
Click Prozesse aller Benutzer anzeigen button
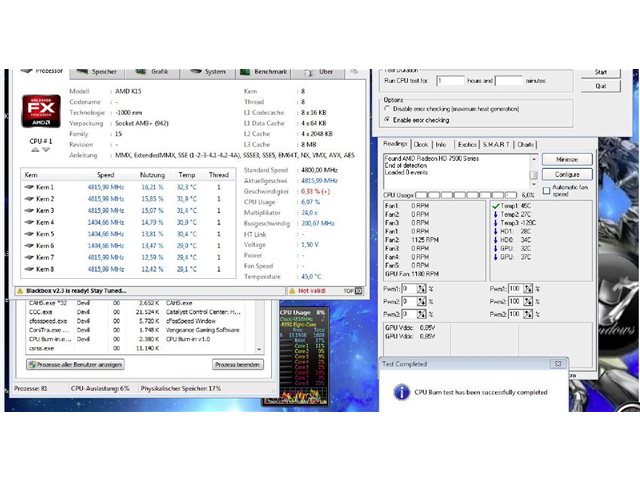tap(76, 364)
